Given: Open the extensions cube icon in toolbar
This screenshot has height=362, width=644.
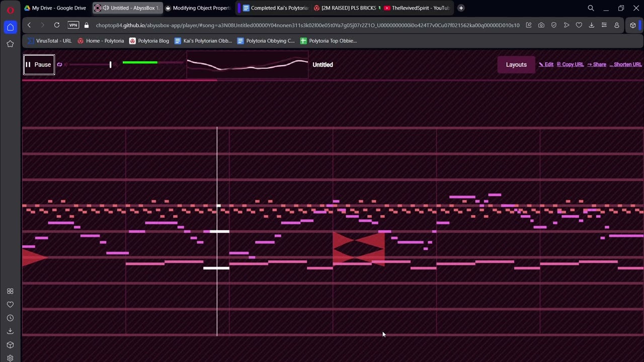Looking at the screenshot, I should (633, 25).
